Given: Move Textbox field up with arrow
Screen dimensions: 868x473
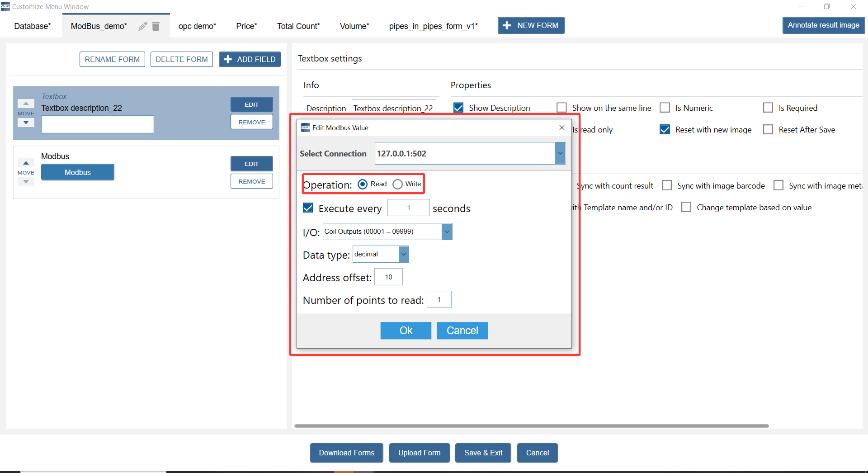Looking at the screenshot, I should click(x=26, y=104).
